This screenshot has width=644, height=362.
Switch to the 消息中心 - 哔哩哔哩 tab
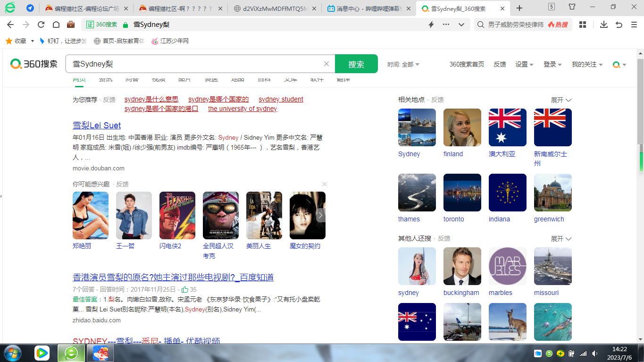368,8
